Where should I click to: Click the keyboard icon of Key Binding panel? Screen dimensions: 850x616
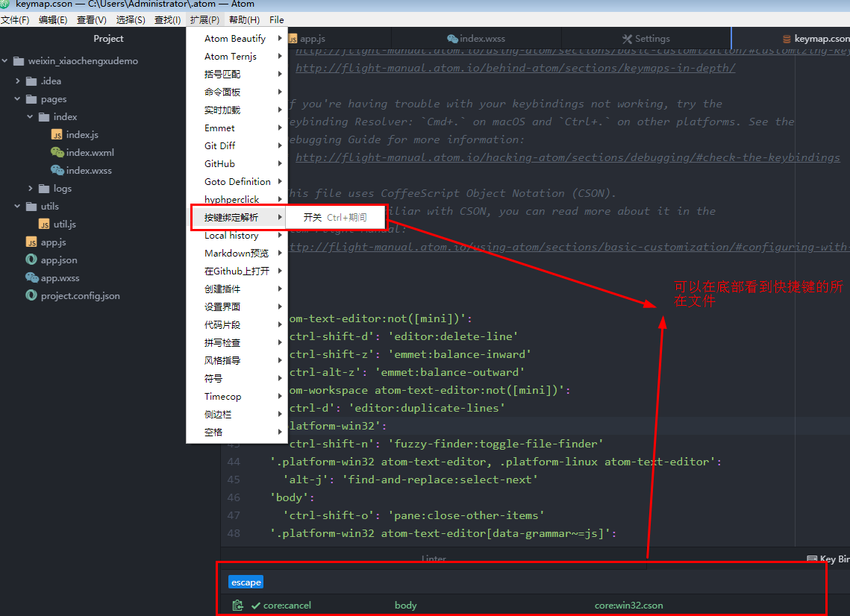(x=811, y=559)
